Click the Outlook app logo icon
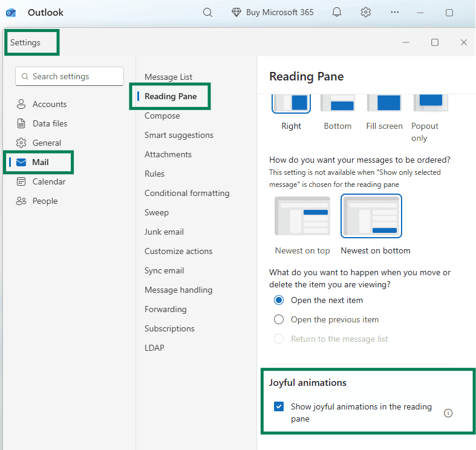The width and height of the screenshot is (476, 450). point(11,13)
